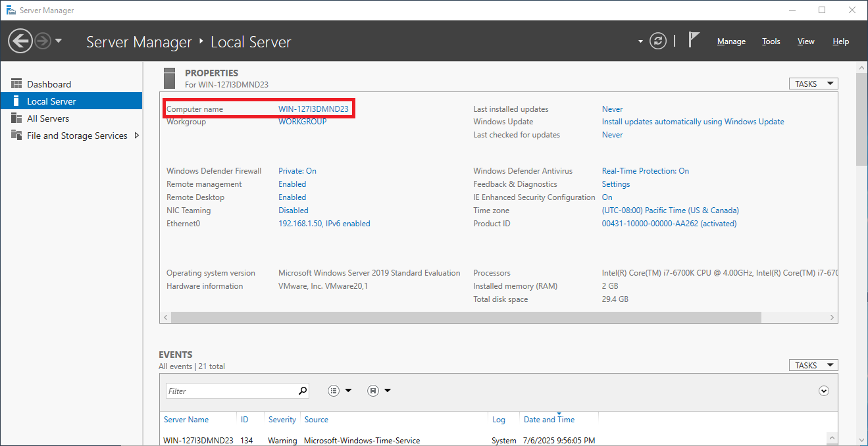Click Install updates automatically using Windows Update
The width and height of the screenshot is (868, 446).
tap(692, 121)
